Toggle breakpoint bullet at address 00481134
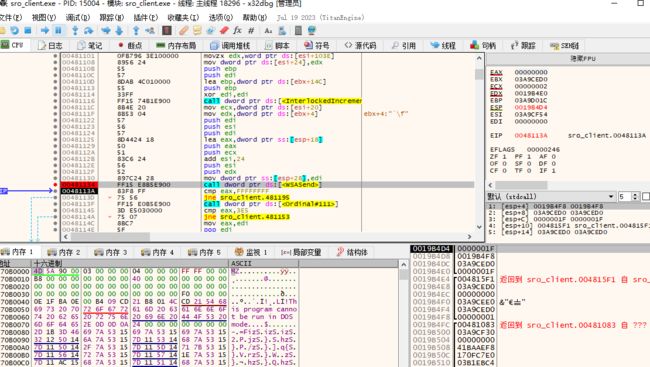Image resolution: width=650 pixels, height=367 pixels. point(55,185)
